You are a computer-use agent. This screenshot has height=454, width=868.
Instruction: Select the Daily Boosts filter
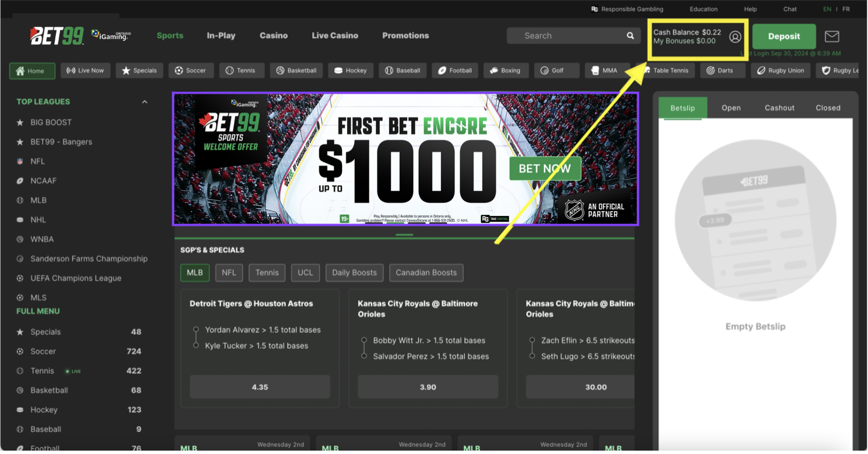pyautogui.click(x=354, y=272)
